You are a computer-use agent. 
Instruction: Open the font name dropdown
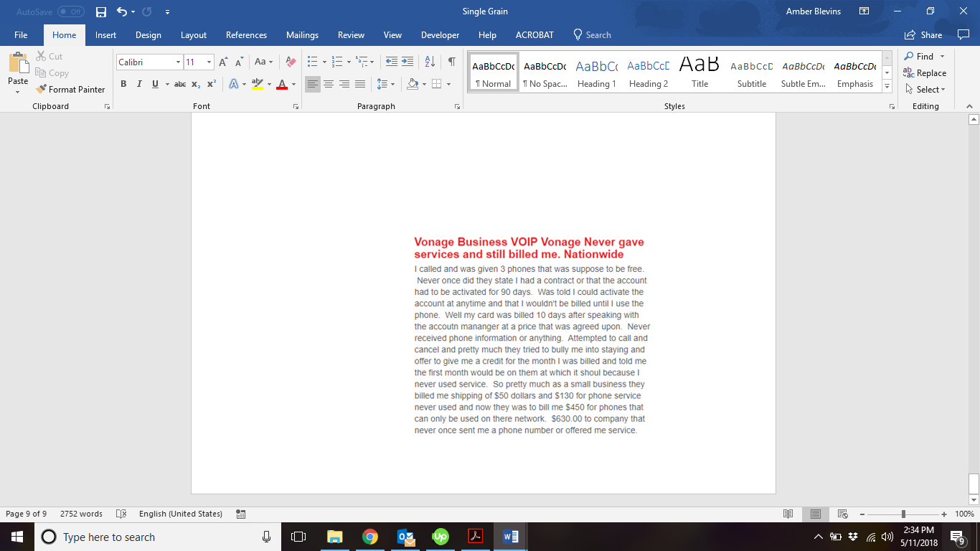tap(178, 62)
